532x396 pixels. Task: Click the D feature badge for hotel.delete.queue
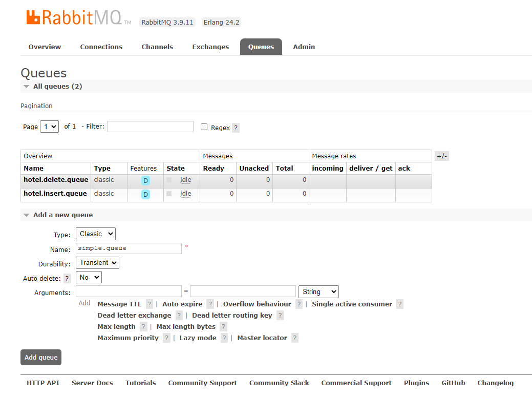(x=145, y=180)
